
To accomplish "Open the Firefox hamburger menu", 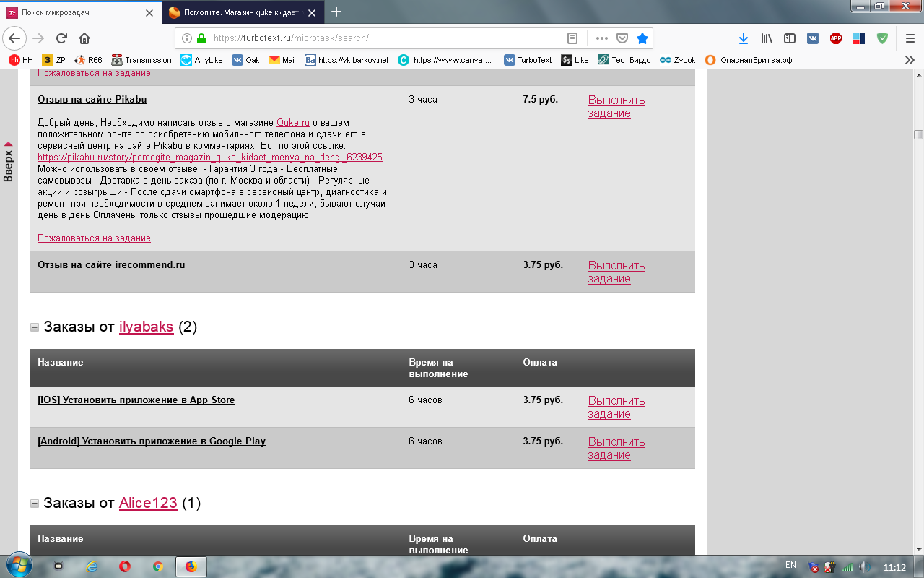I will coord(910,38).
